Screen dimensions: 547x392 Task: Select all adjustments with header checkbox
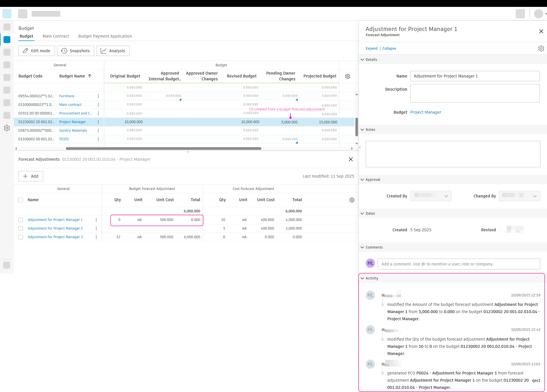tap(20, 200)
